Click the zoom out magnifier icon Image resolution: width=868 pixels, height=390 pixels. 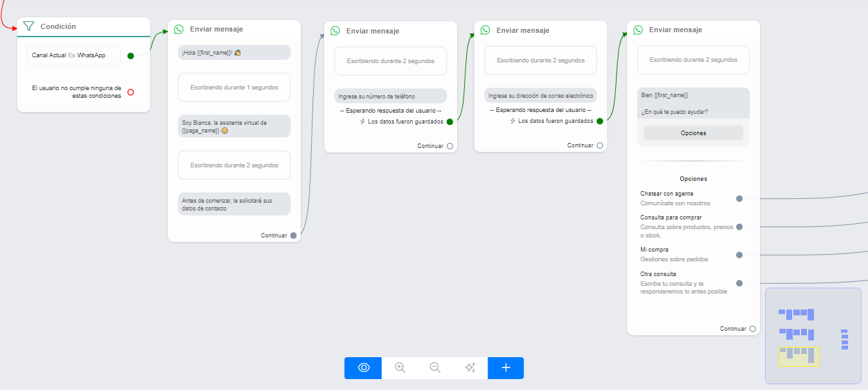click(435, 367)
